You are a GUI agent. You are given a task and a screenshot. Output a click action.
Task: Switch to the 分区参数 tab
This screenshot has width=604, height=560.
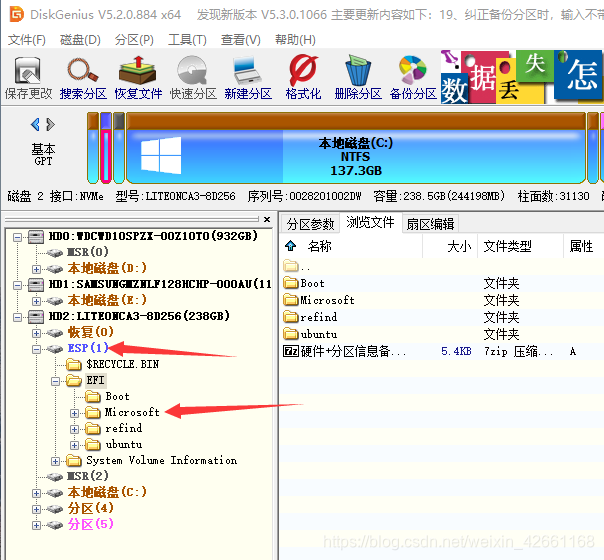coord(310,224)
